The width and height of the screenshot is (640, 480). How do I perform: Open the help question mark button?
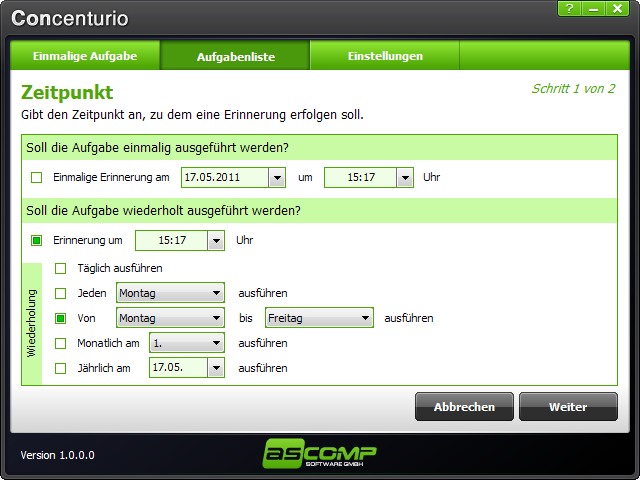569,9
